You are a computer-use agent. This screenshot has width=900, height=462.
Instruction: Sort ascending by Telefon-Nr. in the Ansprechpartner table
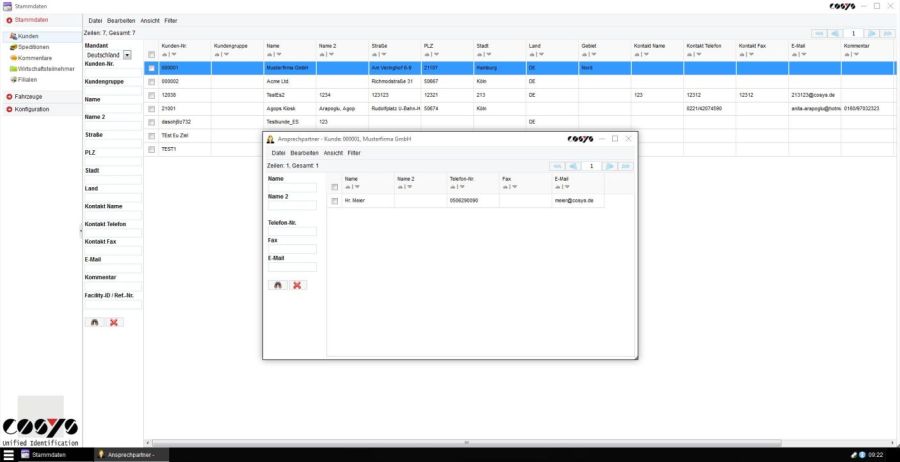point(452,187)
